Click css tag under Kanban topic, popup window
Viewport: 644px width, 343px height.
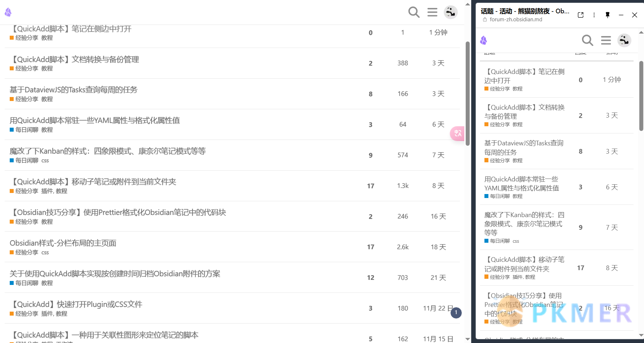click(516, 241)
